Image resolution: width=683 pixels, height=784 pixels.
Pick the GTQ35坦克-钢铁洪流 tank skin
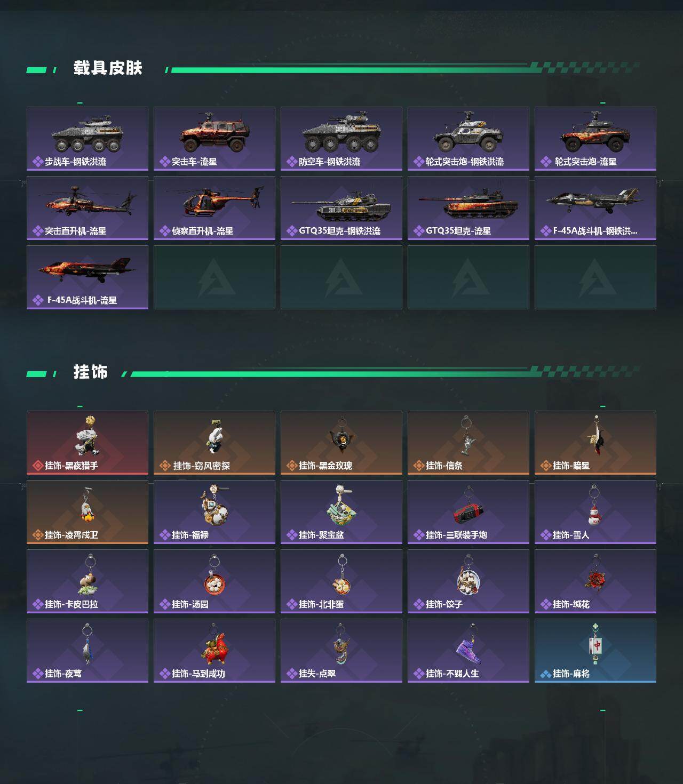(x=341, y=208)
